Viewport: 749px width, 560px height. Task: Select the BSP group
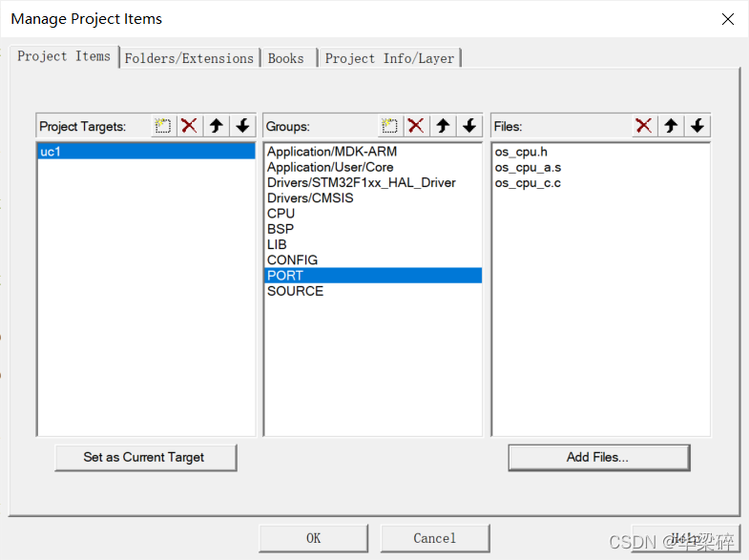coord(372,229)
